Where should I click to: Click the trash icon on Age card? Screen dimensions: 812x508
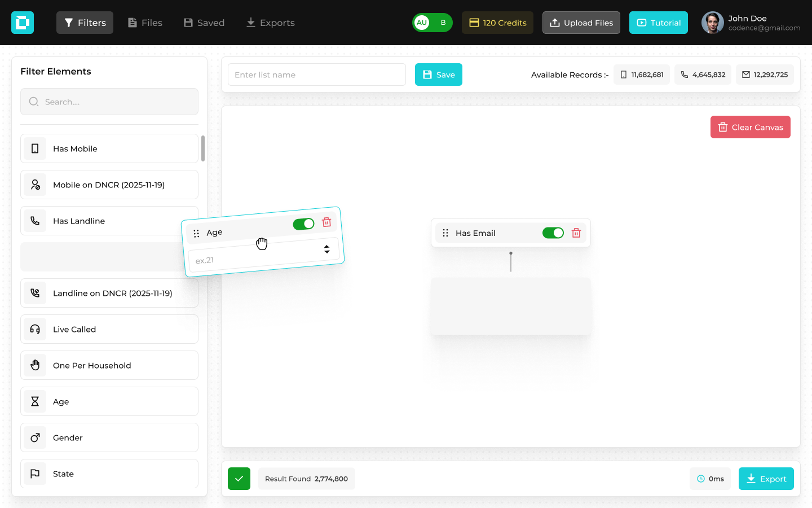326,222
